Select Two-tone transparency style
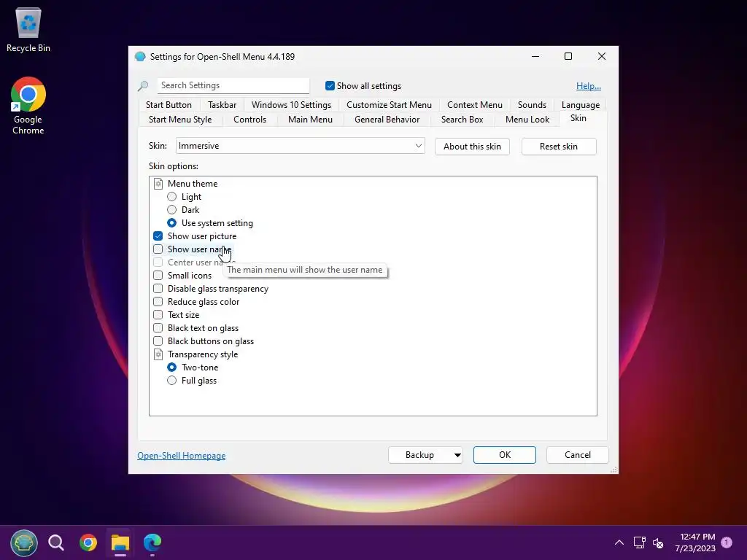The width and height of the screenshot is (747, 560). 172,367
